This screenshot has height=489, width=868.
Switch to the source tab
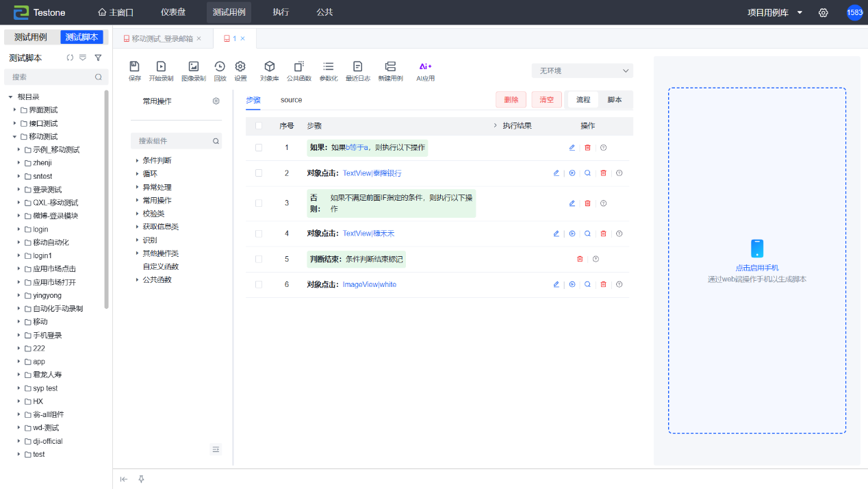(291, 100)
